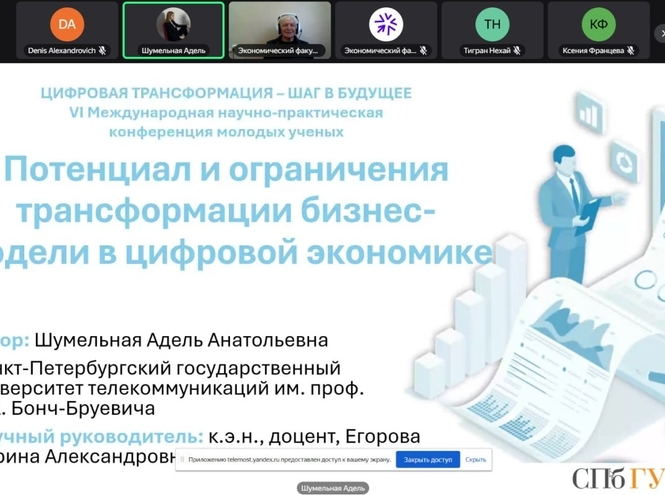The width and height of the screenshot is (665, 495).
Task: Click the КФ green avatar circle
Action: [599, 24]
